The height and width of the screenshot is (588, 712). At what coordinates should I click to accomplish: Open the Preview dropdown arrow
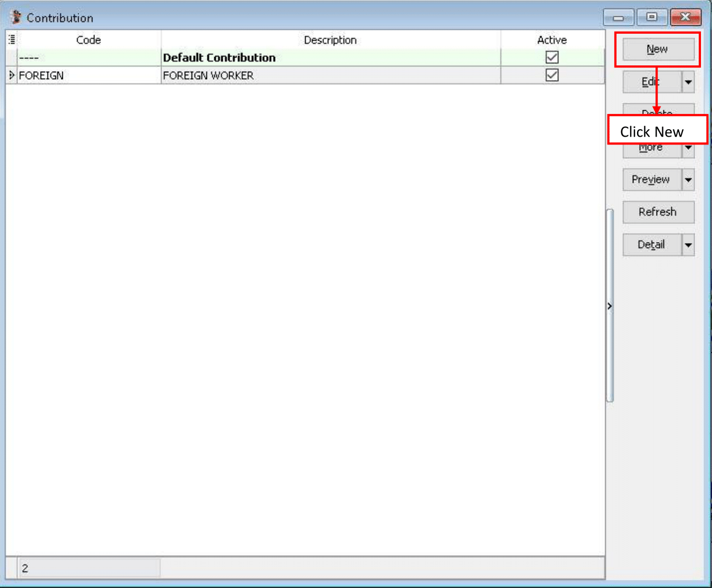pos(688,180)
